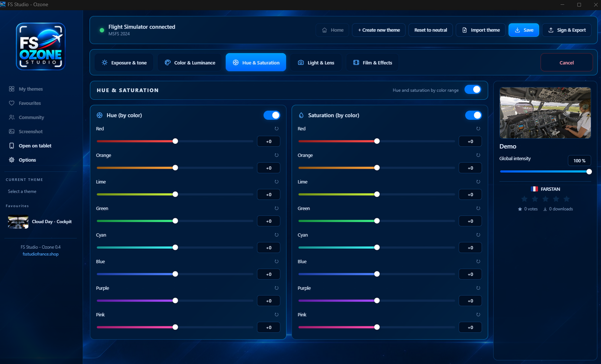This screenshot has width=601, height=364.
Task: Disable the Hue (by color) switch
Action: click(272, 115)
